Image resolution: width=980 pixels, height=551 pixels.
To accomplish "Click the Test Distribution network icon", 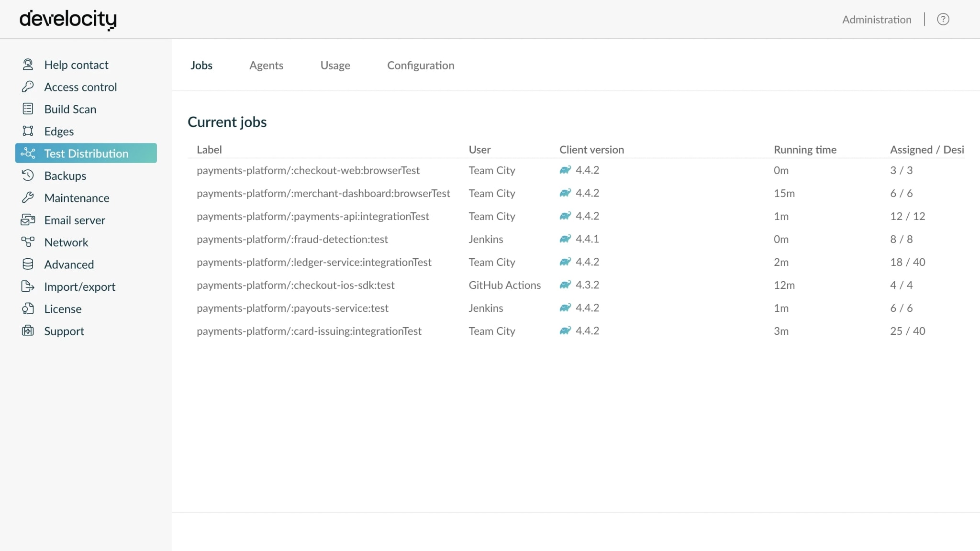I will point(28,153).
